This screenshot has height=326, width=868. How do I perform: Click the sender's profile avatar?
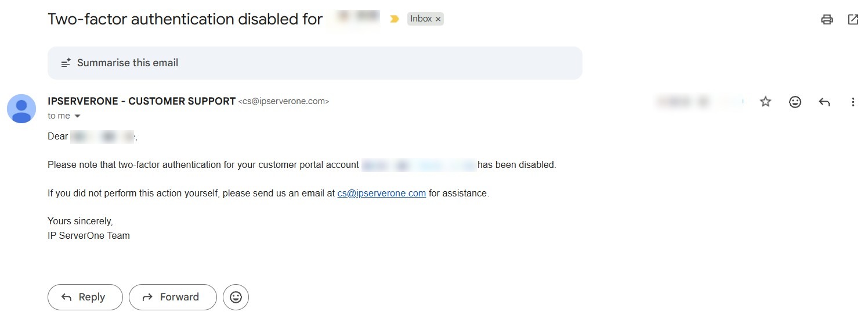tap(21, 108)
